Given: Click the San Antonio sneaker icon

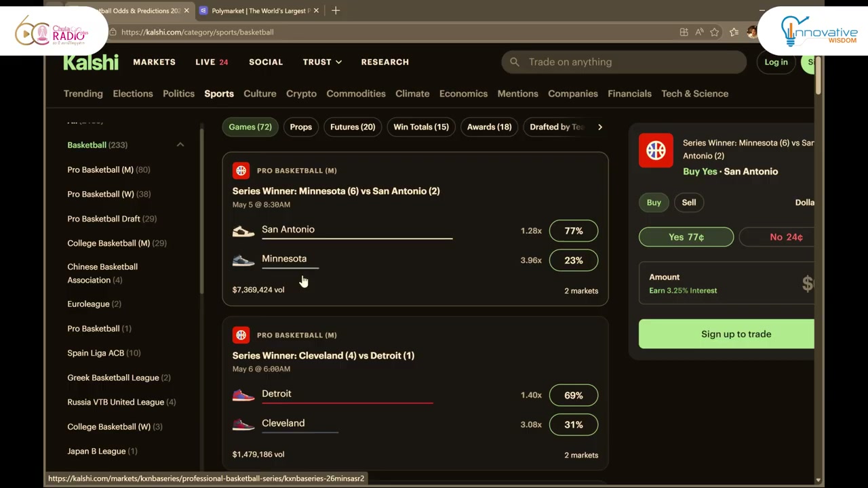Looking at the screenshot, I should pyautogui.click(x=243, y=231).
